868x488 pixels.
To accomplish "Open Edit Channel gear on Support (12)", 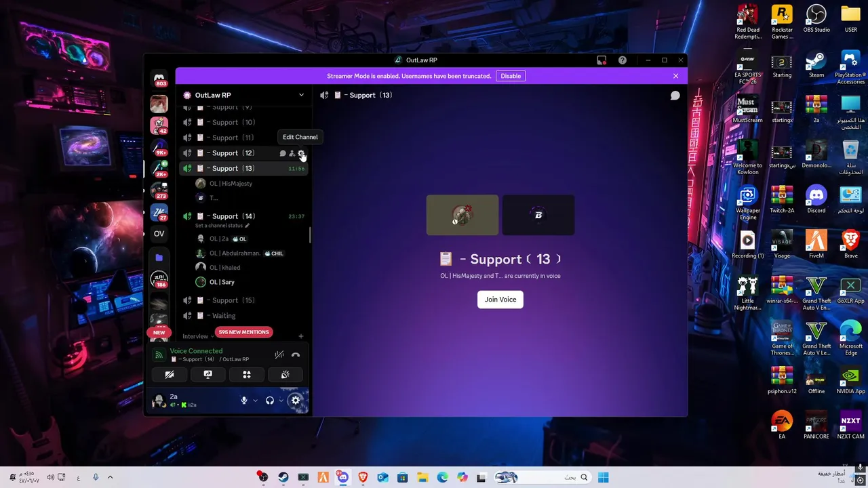I will point(301,153).
